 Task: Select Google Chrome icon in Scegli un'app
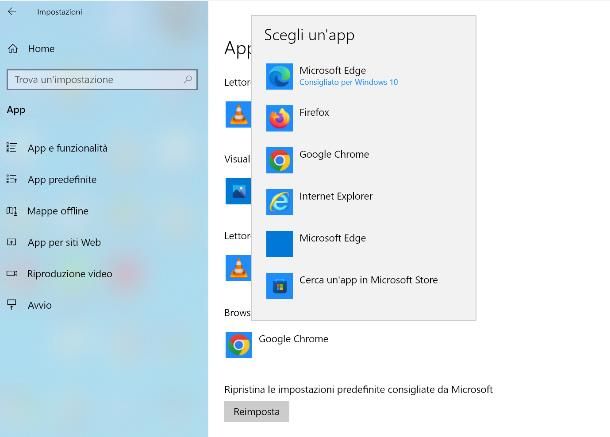coord(279,160)
